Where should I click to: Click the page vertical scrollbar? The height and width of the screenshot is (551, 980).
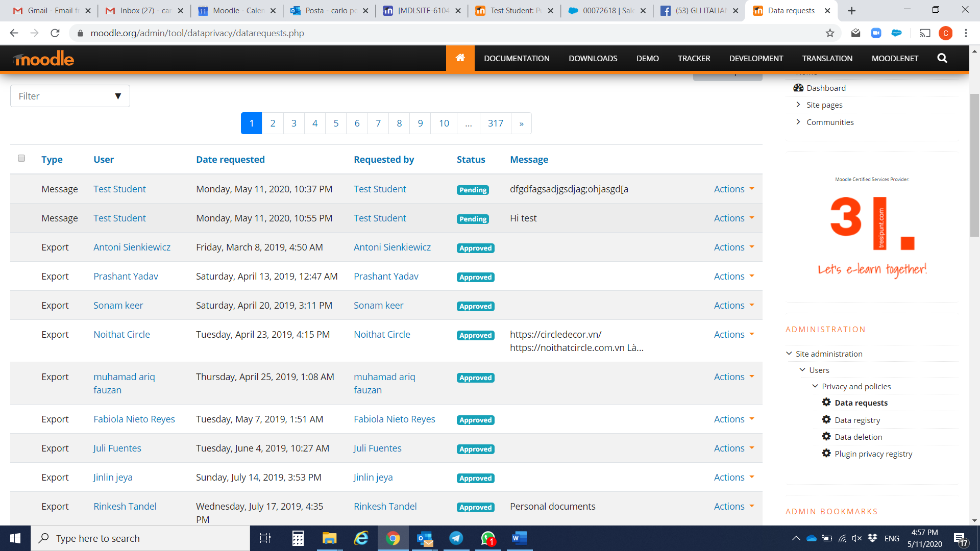click(x=974, y=165)
